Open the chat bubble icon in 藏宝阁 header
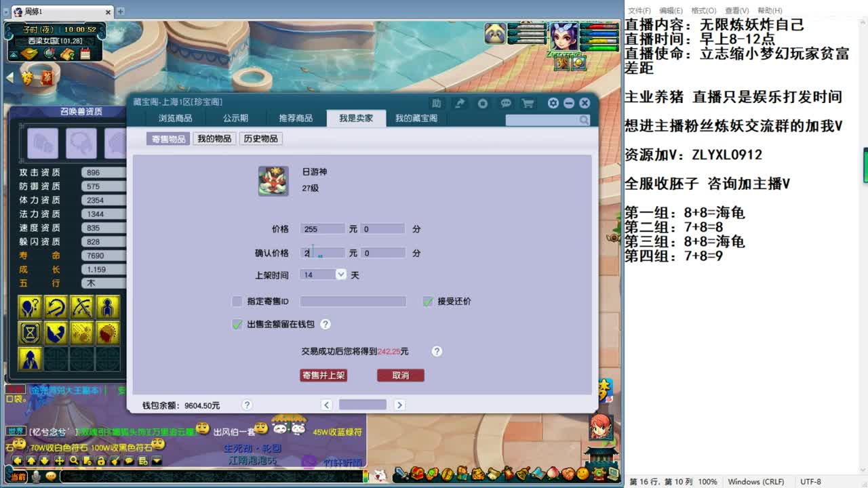The height and width of the screenshot is (488, 868). [x=506, y=103]
